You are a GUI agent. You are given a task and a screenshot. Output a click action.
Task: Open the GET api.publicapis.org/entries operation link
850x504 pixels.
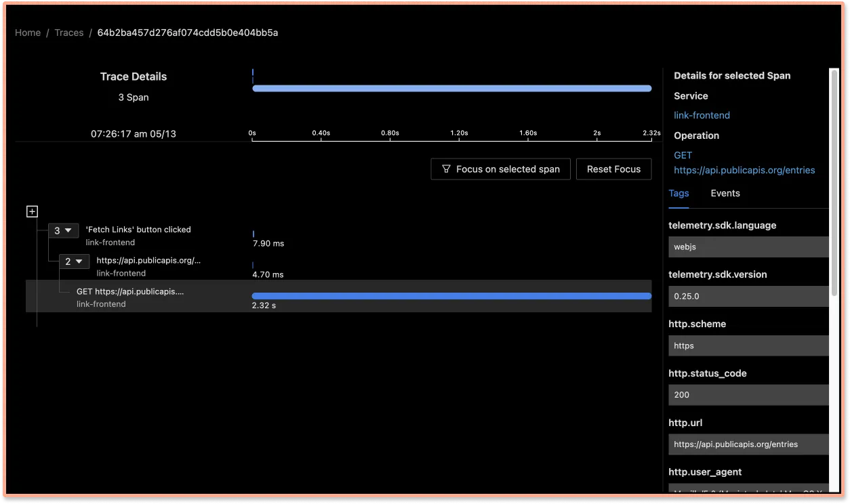click(x=744, y=163)
